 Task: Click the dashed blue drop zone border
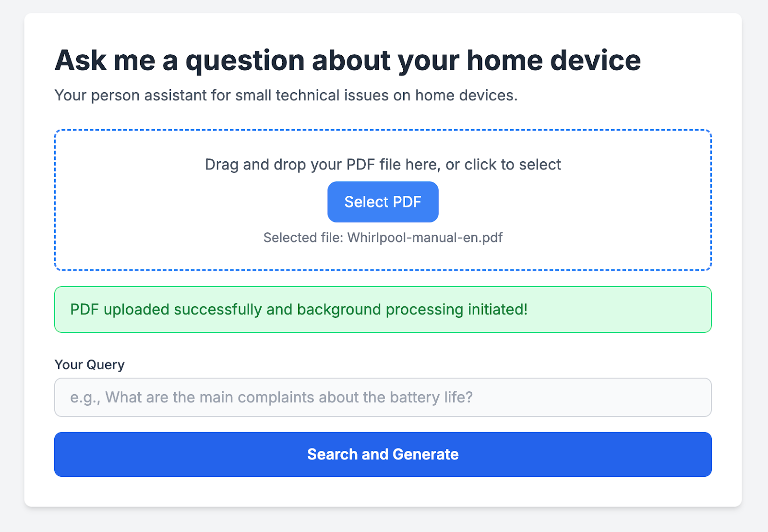click(383, 130)
